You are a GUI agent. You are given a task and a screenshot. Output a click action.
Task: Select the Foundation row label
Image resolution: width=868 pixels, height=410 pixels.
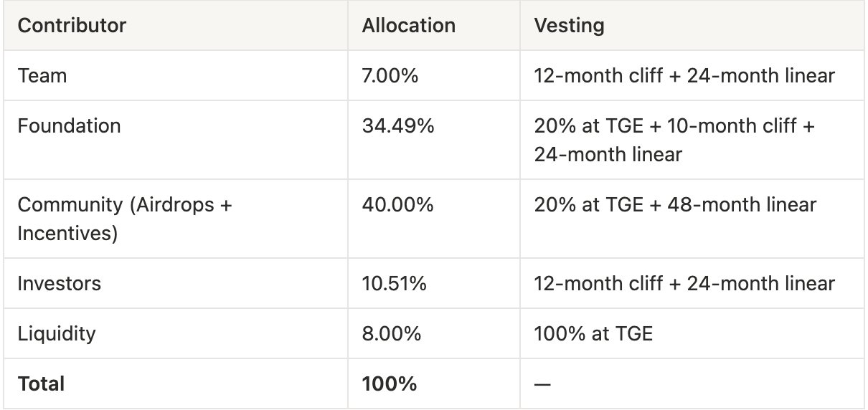[69, 127]
